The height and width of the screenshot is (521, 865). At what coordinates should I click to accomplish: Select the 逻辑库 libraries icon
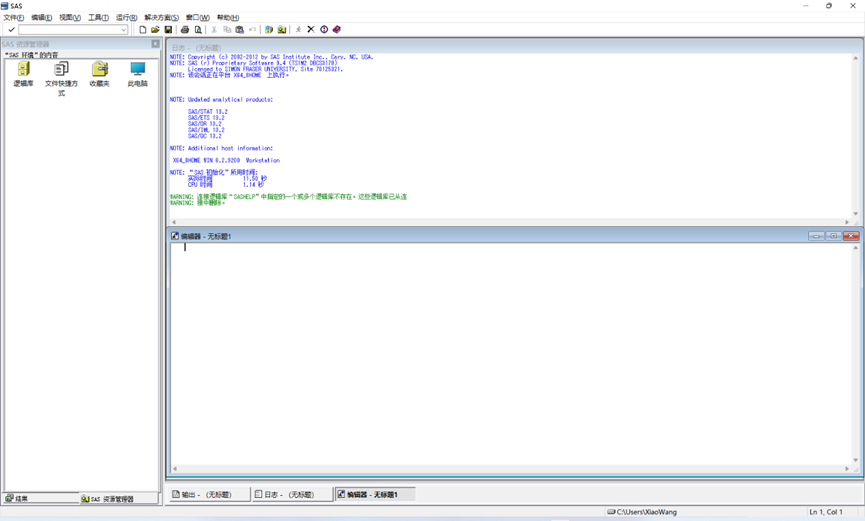tap(24, 75)
